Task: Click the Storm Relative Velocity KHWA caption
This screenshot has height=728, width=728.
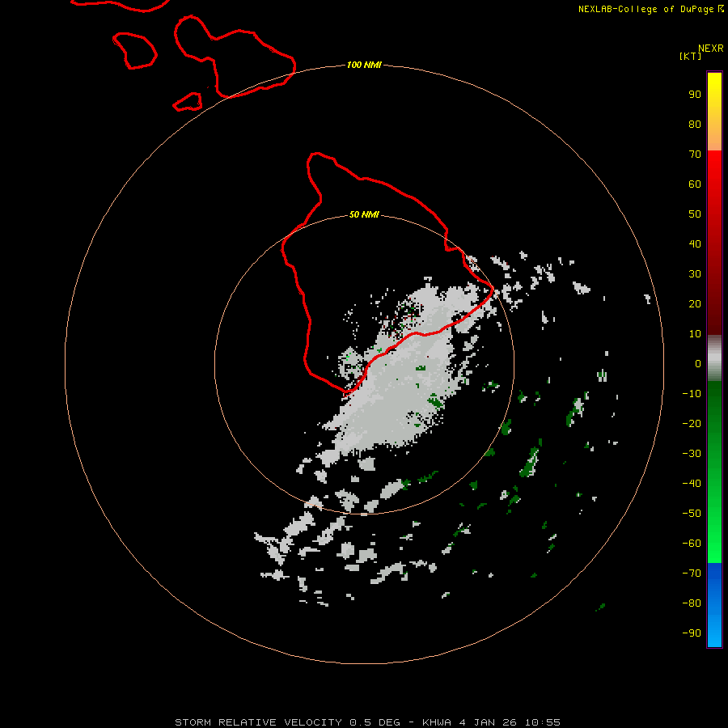Action: 368,722
